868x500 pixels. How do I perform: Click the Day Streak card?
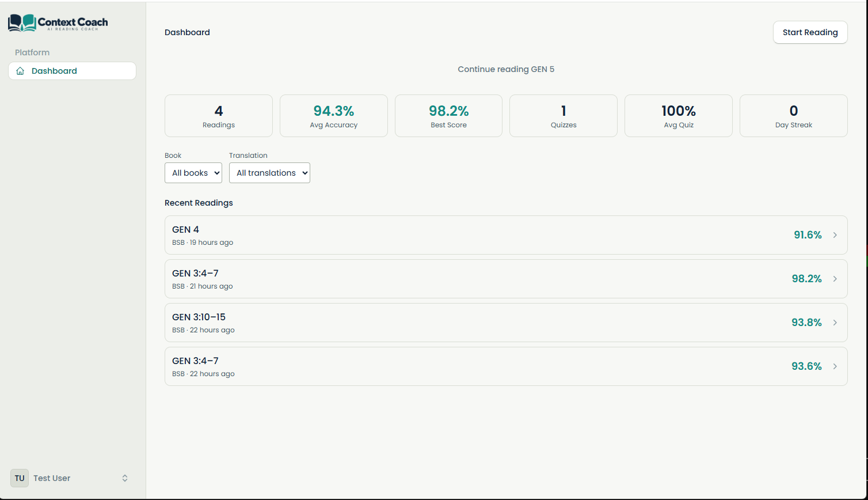click(794, 116)
